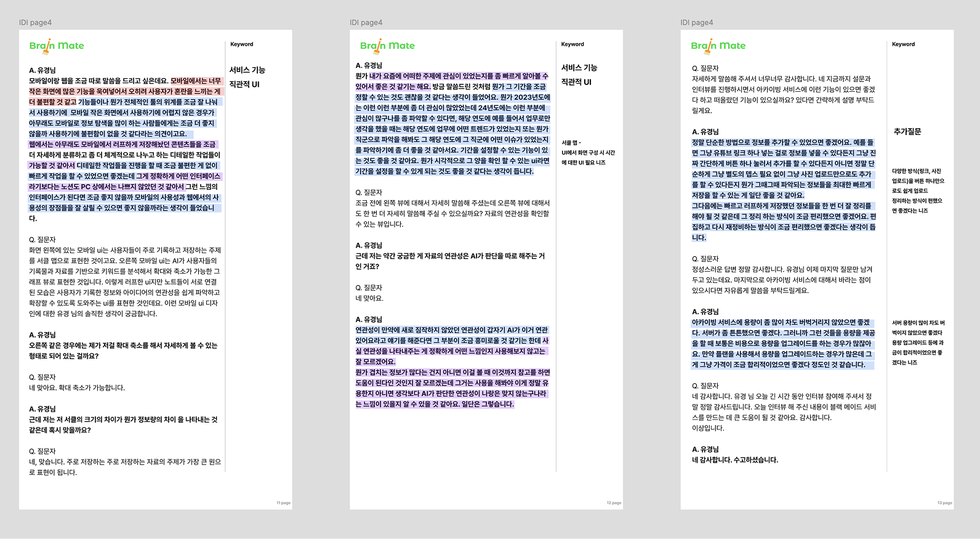The width and height of the screenshot is (980, 539).
Task: Click the "Keyword" header on the left page
Action: click(x=241, y=44)
